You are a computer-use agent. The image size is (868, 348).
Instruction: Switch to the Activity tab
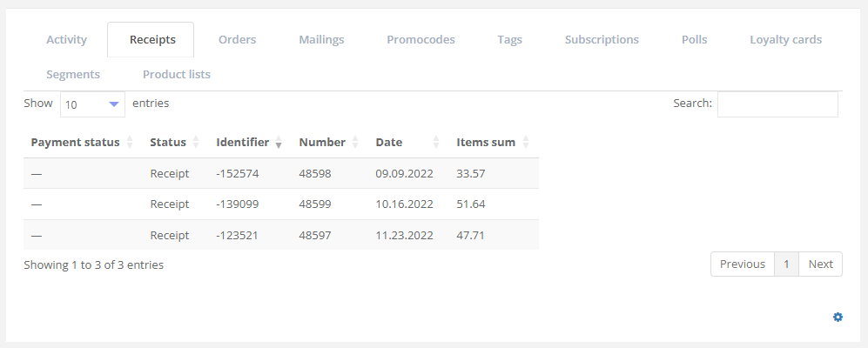coord(66,40)
